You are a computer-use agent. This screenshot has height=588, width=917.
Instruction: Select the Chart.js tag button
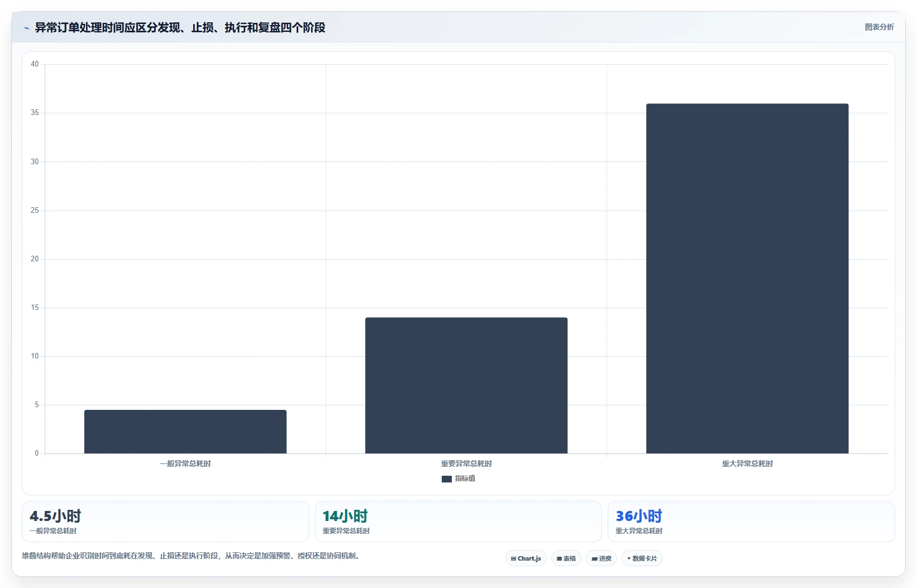526,558
